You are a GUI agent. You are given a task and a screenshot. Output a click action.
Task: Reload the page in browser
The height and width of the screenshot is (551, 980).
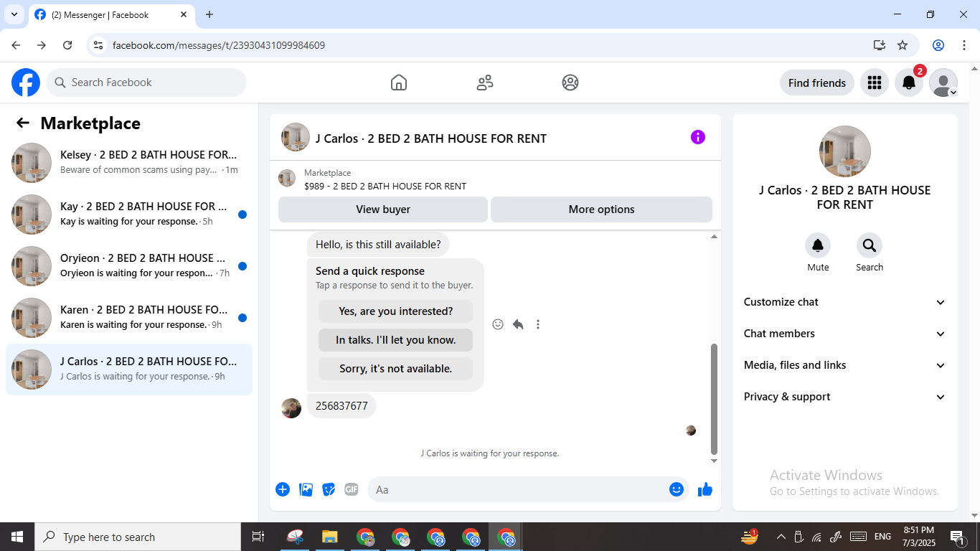[x=67, y=45]
